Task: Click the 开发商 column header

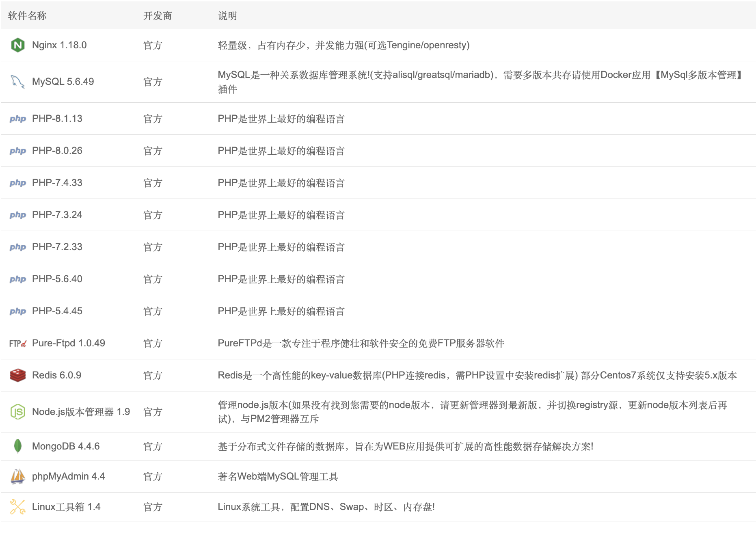Action: [158, 16]
